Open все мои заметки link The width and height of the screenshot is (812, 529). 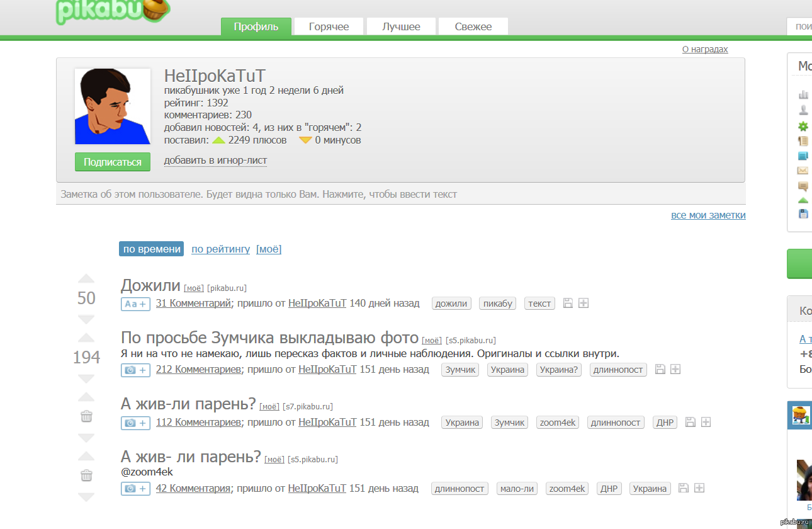(x=708, y=215)
